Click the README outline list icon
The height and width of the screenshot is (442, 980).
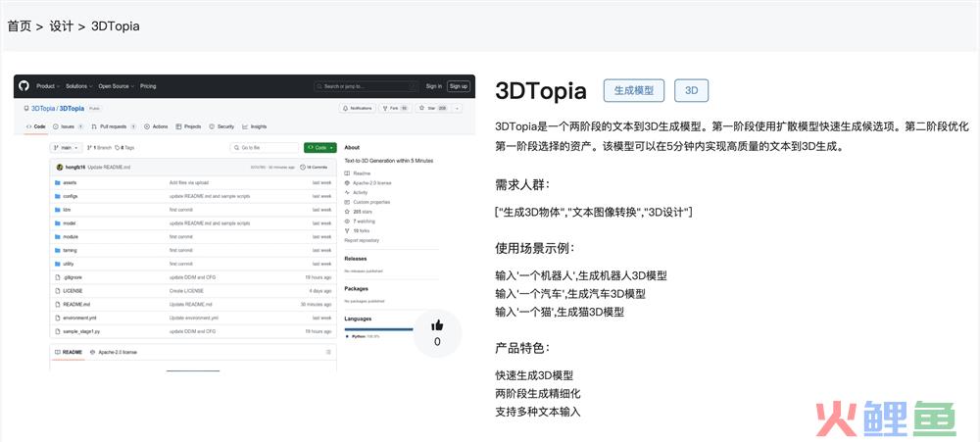point(328,353)
